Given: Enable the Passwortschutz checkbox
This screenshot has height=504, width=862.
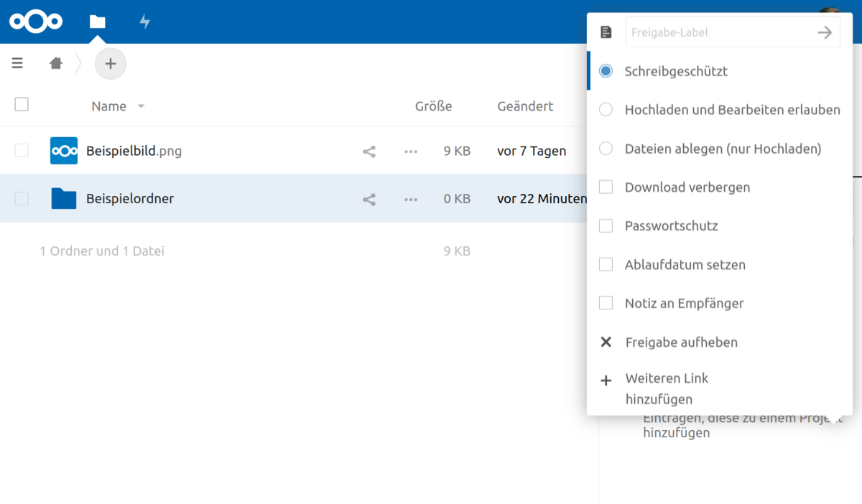Looking at the screenshot, I should pos(606,226).
